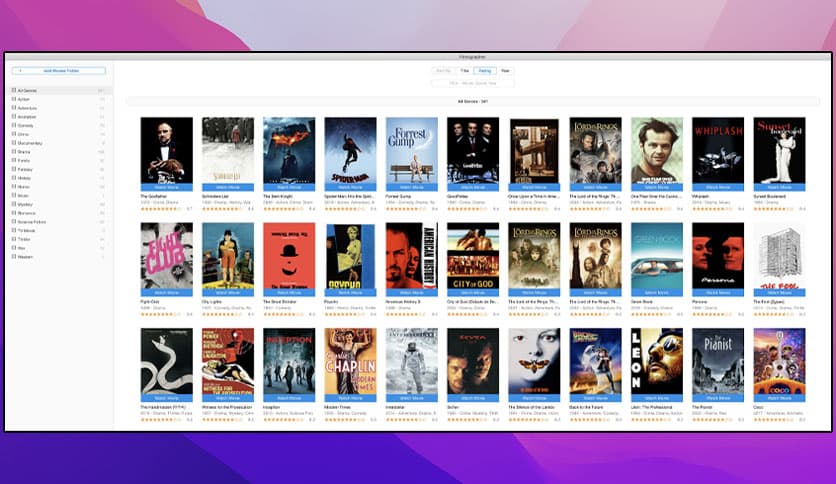Sort the library by Title
Screen dimensions: 836x484
(x=464, y=70)
